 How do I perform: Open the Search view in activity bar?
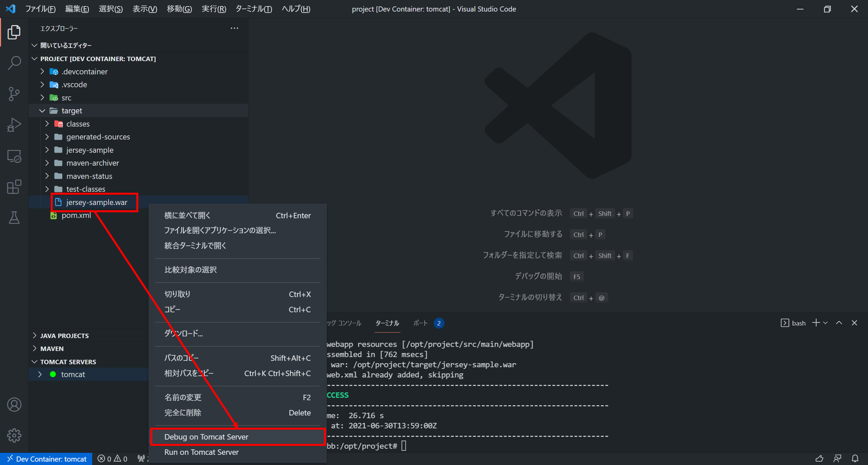14,63
